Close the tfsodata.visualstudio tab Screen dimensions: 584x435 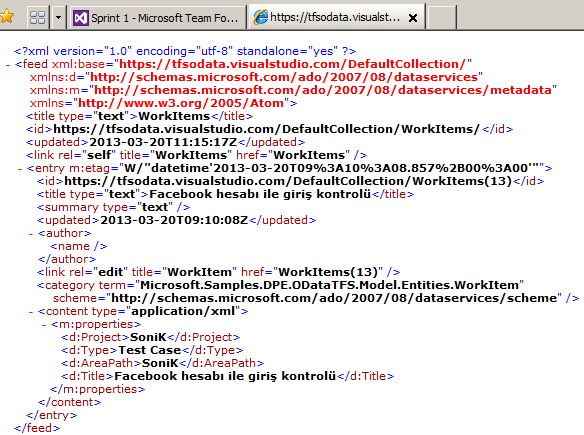pos(413,18)
